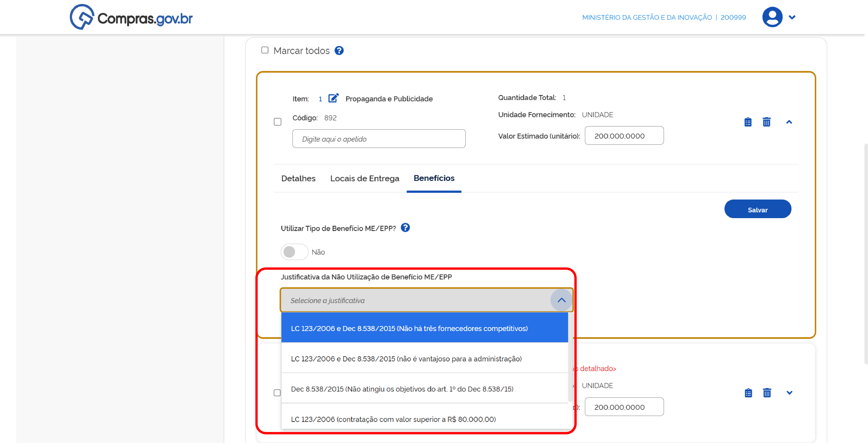Tick the checkbox for item 1

(x=277, y=122)
